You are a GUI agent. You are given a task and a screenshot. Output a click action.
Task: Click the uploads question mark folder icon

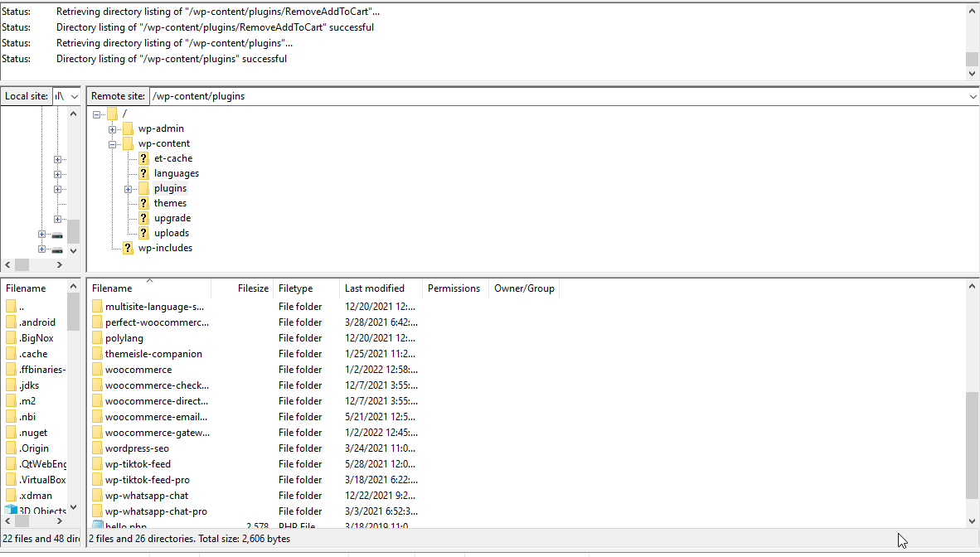[x=143, y=233]
